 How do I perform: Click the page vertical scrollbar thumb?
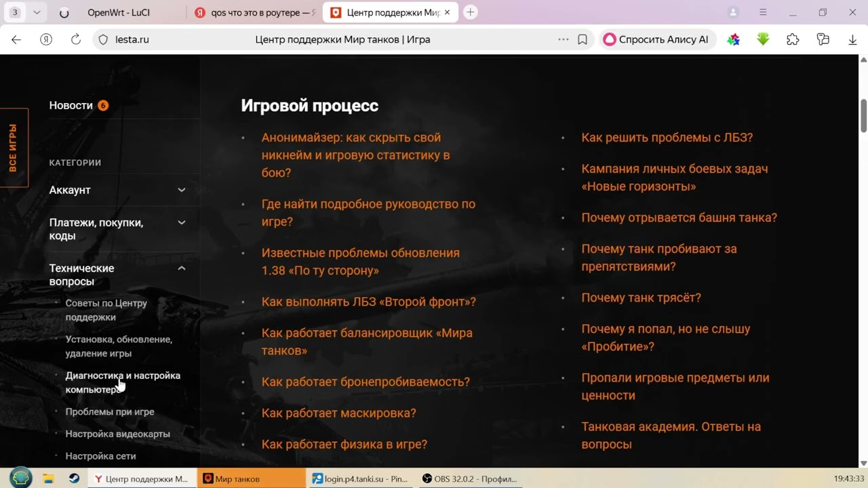coord(863,116)
